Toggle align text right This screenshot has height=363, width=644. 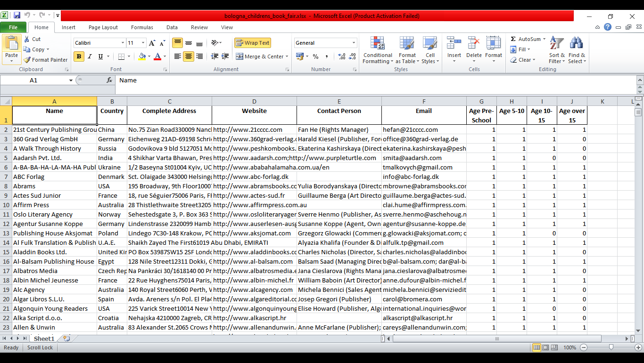(x=199, y=56)
